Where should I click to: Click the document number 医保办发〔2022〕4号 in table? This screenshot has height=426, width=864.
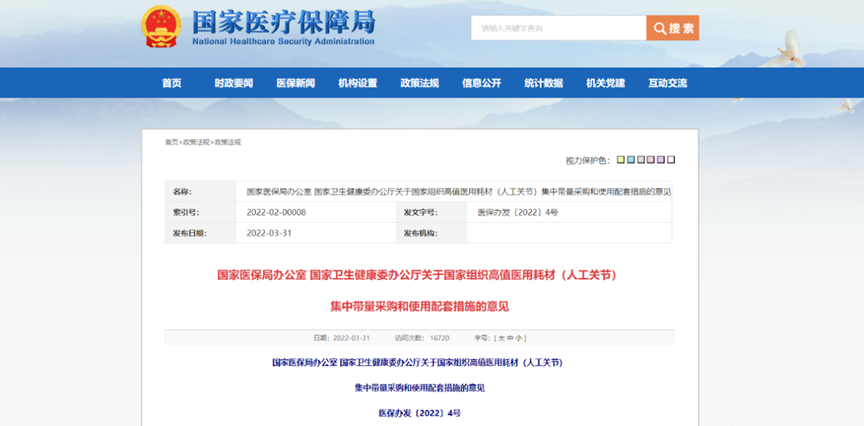click(x=517, y=212)
